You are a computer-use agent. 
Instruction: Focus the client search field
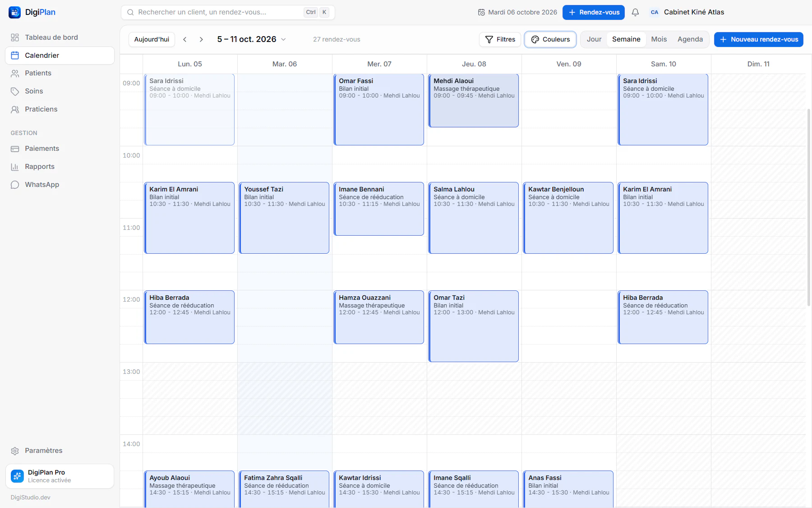228,12
